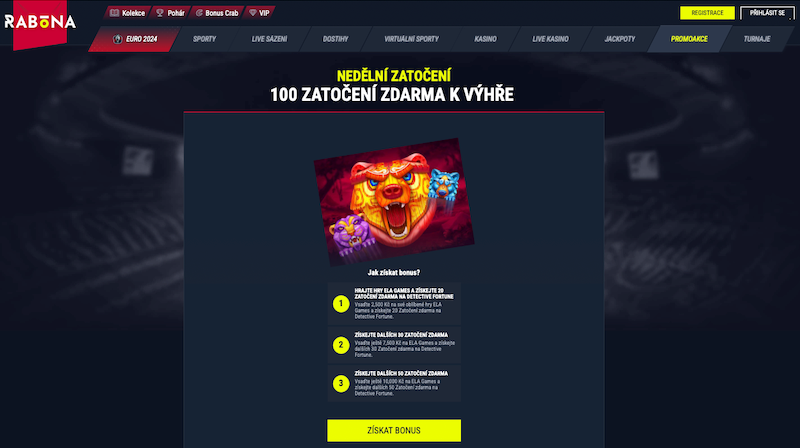Select the Euro 2024 ball icon
This screenshot has height=448, width=800.
tap(117, 39)
